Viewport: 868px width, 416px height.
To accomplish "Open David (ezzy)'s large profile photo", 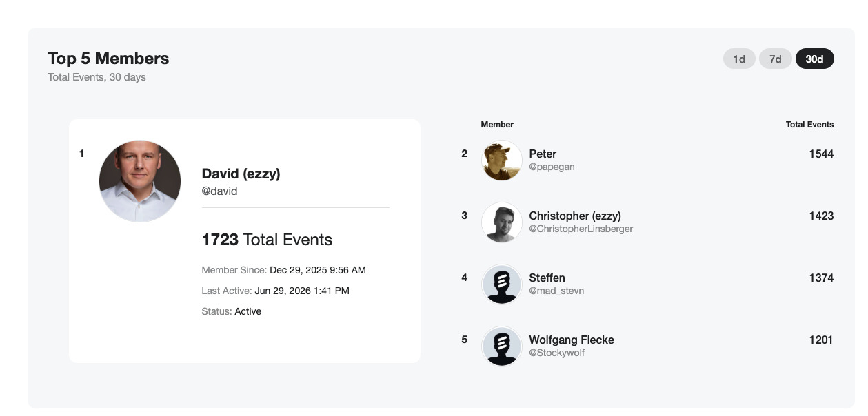I will point(140,181).
